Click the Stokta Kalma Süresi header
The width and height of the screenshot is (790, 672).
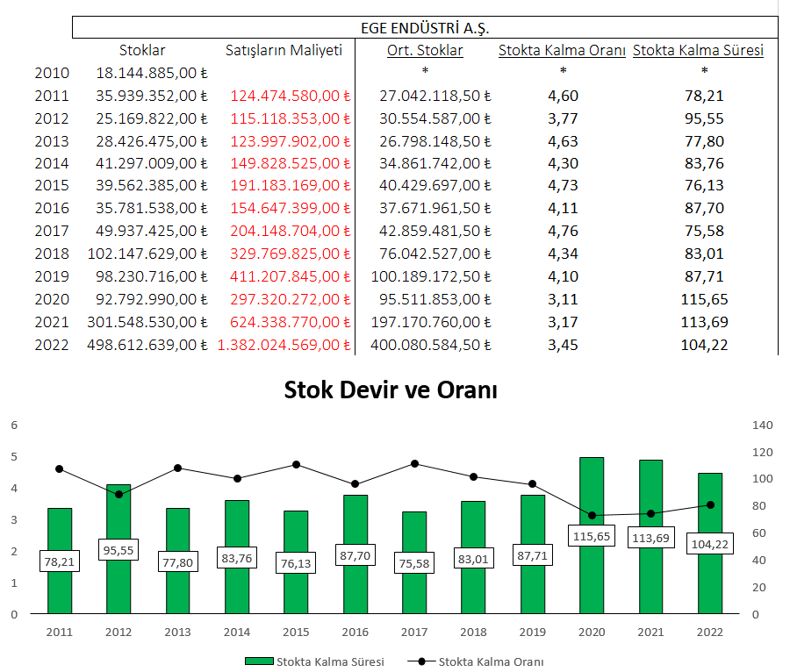[x=699, y=50]
